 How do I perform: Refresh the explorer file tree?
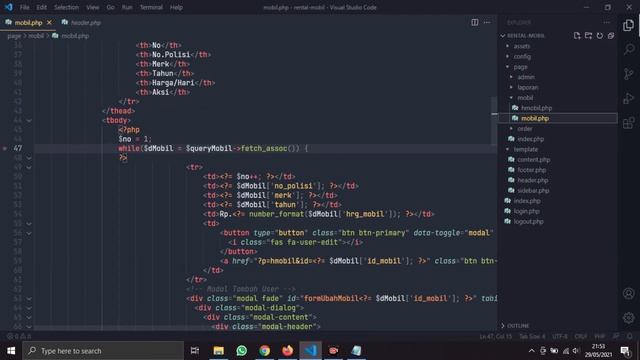pyautogui.click(x=600, y=36)
